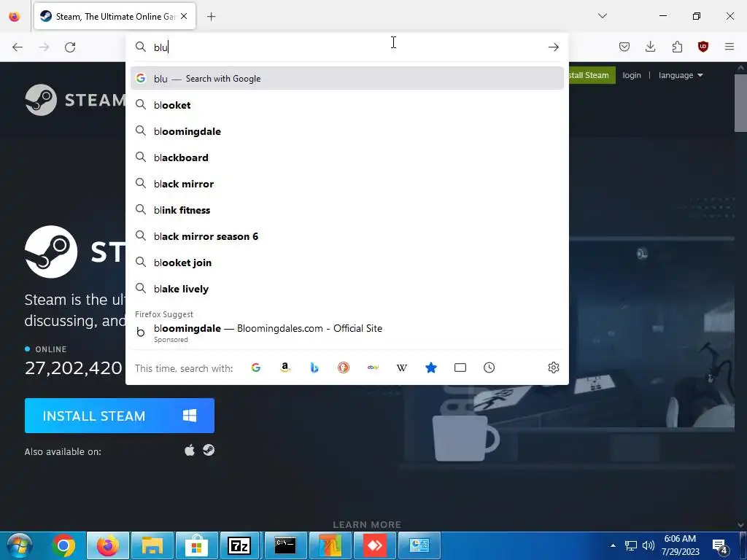Search this time with eBay icon
The image size is (747, 560).
[x=373, y=367]
